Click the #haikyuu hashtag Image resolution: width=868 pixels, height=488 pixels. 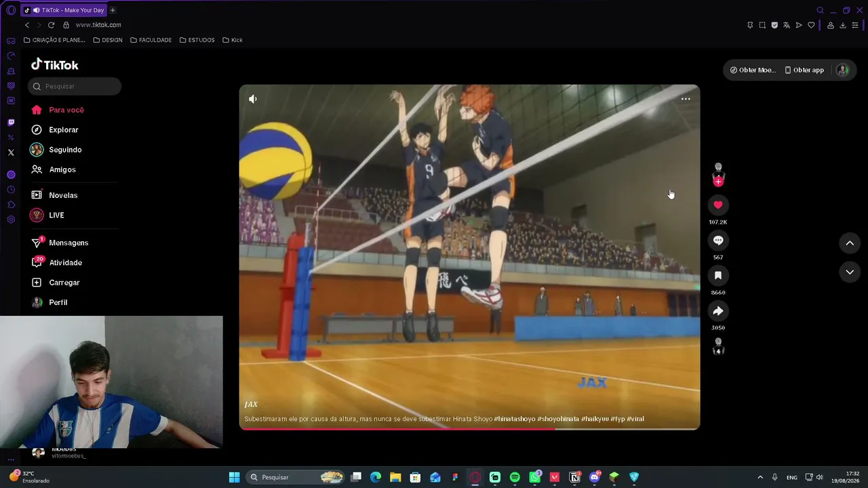click(x=595, y=419)
